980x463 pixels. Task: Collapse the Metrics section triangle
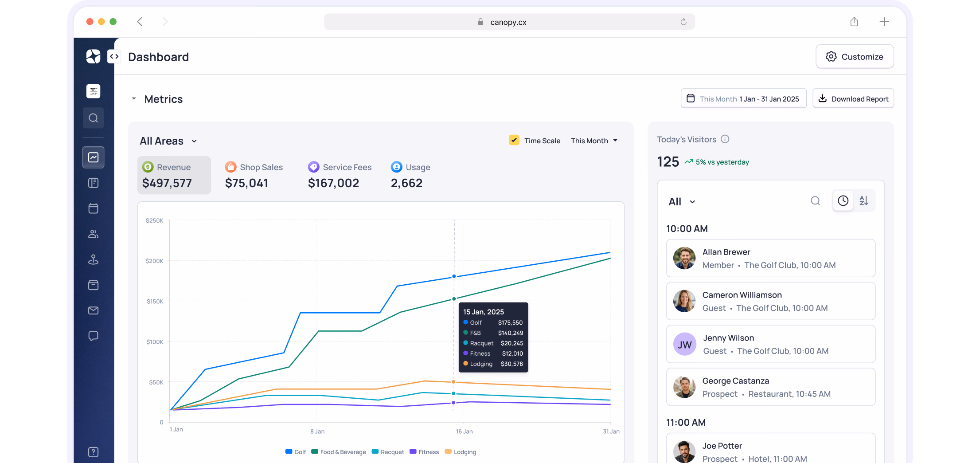pos(134,99)
